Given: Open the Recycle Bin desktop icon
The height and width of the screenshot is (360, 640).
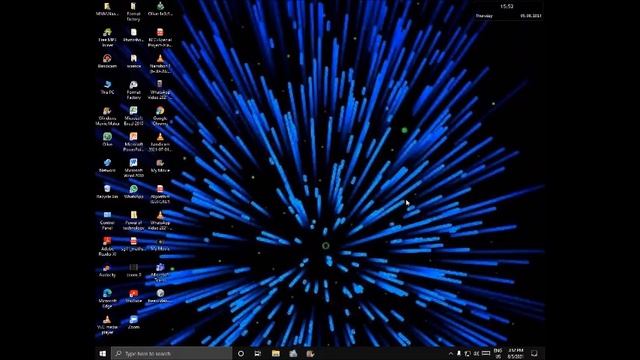Looking at the screenshot, I should point(107,191).
